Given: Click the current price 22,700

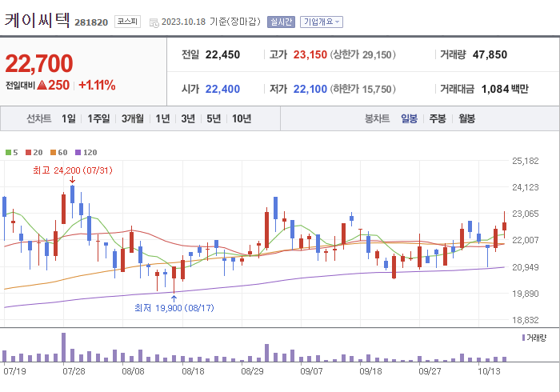Looking at the screenshot, I should 39,63.
